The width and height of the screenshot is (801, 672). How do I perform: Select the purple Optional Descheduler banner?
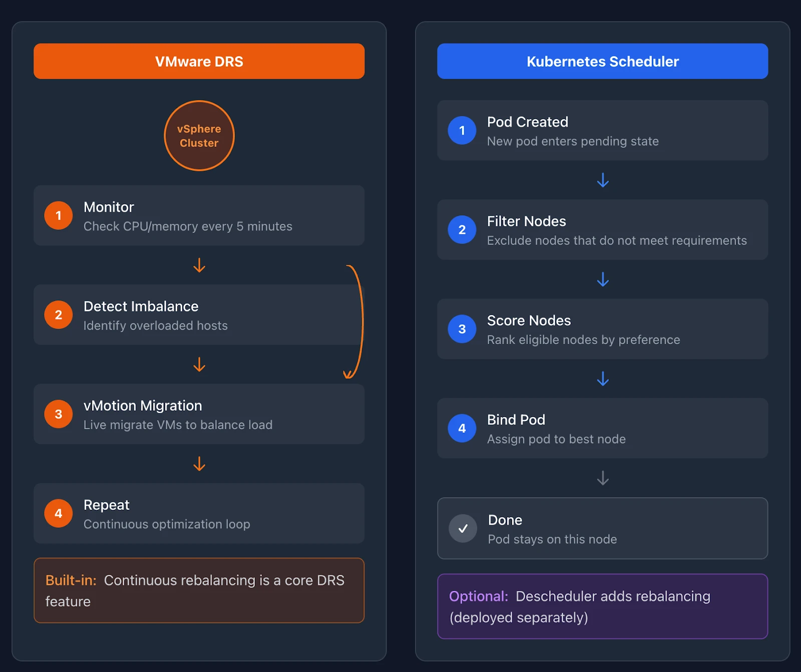click(602, 606)
